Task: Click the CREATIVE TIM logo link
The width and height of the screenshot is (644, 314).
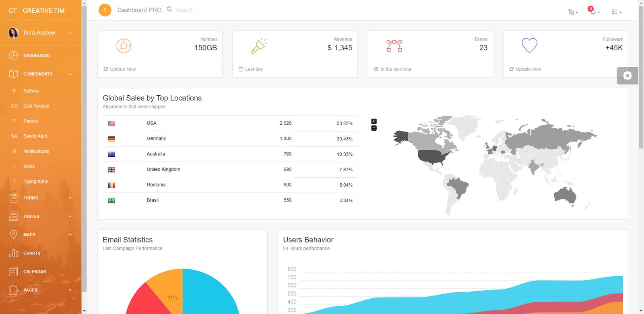Action: pyautogui.click(x=43, y=10)
